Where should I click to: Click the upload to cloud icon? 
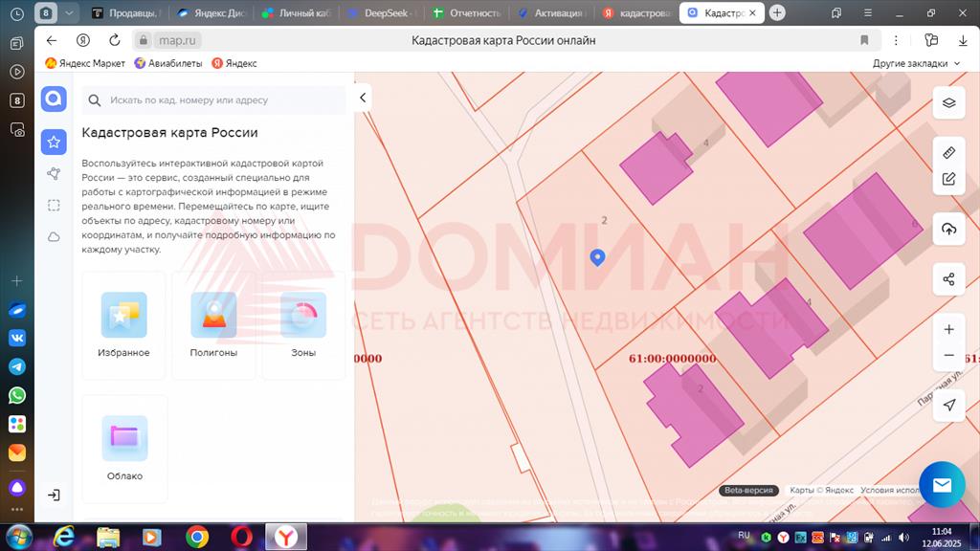pyautogui.click(x=948, y=229)
